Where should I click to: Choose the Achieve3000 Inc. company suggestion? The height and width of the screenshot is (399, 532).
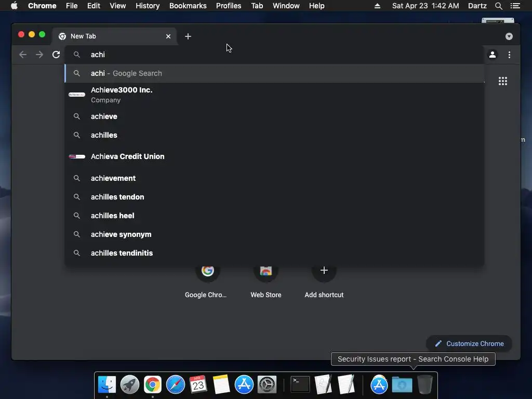coord(274,95)
